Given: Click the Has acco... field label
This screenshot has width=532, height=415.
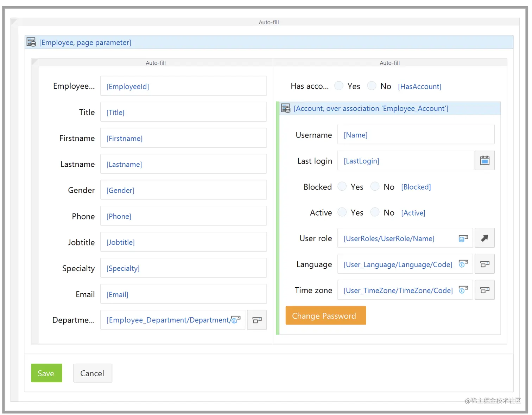Looking at the screenshot, I should [x=310, y=86].
